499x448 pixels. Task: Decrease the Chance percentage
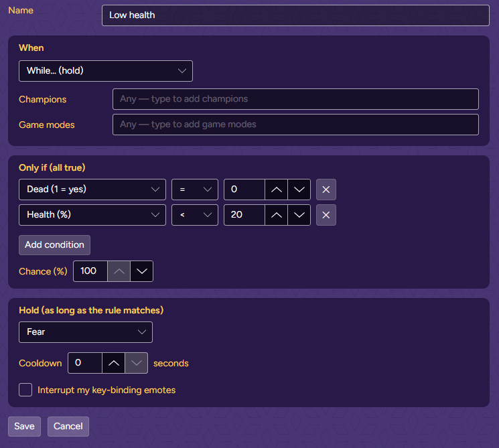[141, 271]
